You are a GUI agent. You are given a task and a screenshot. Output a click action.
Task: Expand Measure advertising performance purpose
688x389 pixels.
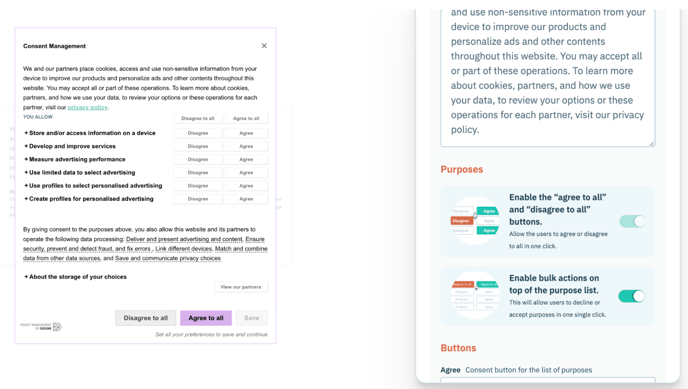(75, 159)
